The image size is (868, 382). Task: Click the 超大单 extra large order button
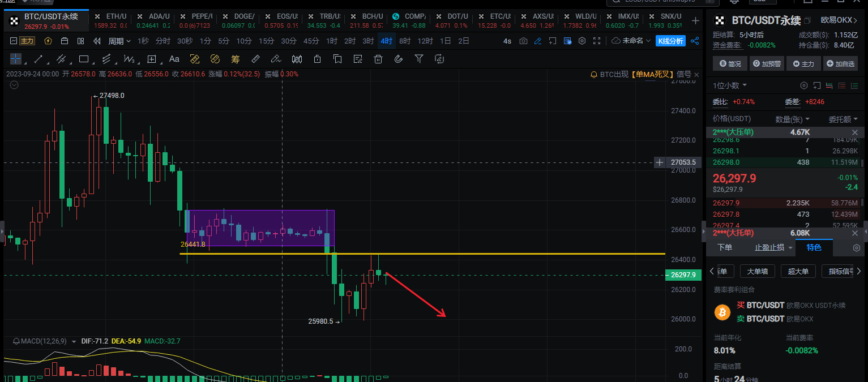pos(798,271)
